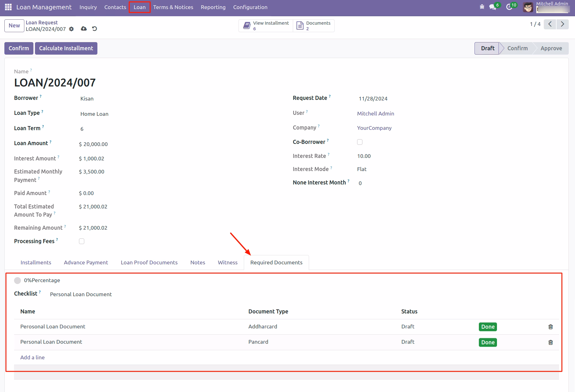575x392 pixels.
Task: Open Mitchell Admin user link
Action: click(376, 114)
